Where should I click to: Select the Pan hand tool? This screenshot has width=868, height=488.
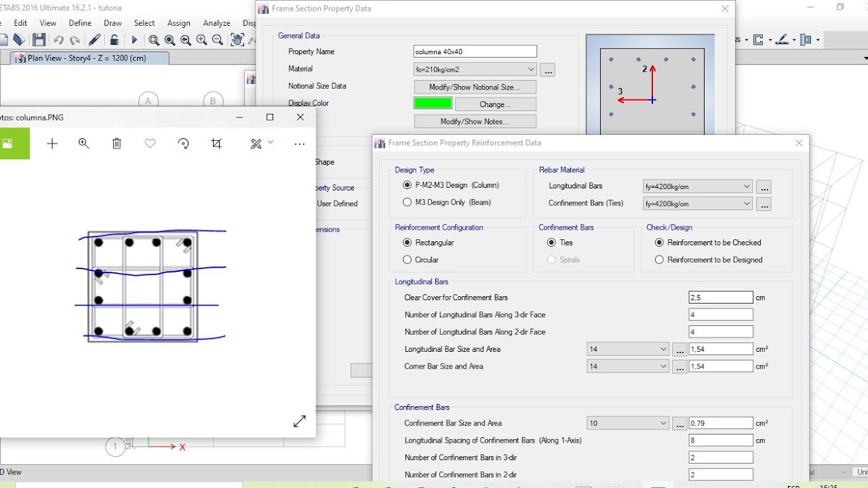coord(237,40)
